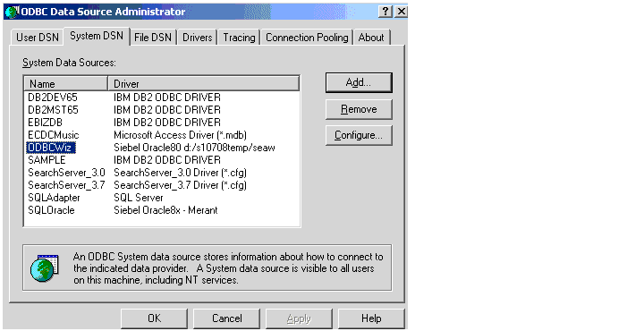This screenshot has width=644, height=331.
Task: Select the System DSN tab
Action: (97, 36)
